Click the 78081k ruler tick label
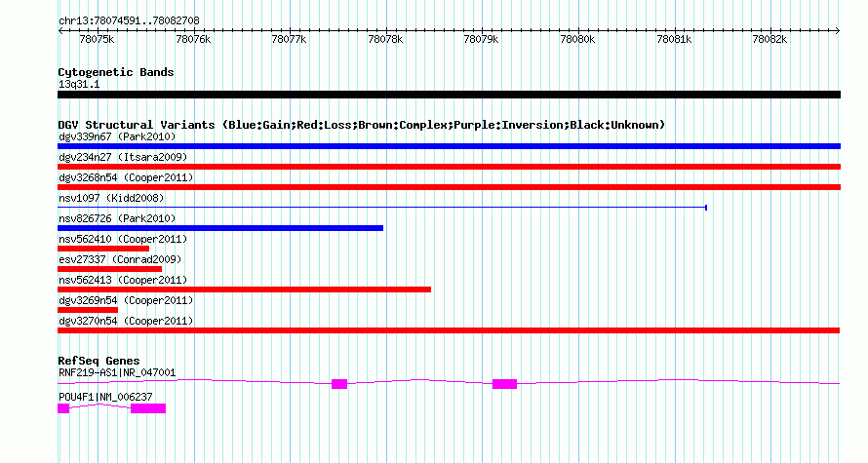 coord(674,39)
